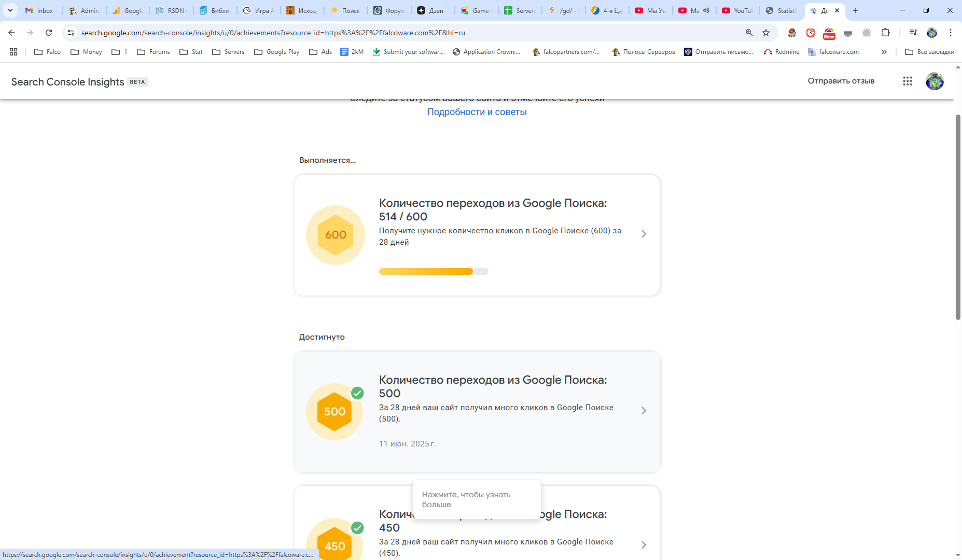Viewport: 962px width, 560px height.
Task: Switch to the Форум tab
Action: (x=389, y=10)
